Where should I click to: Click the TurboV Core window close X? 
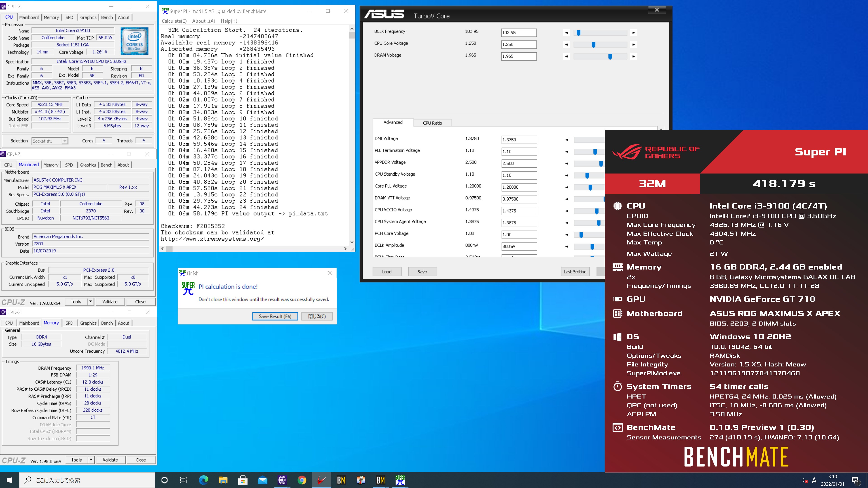click(x=657, y=10)
